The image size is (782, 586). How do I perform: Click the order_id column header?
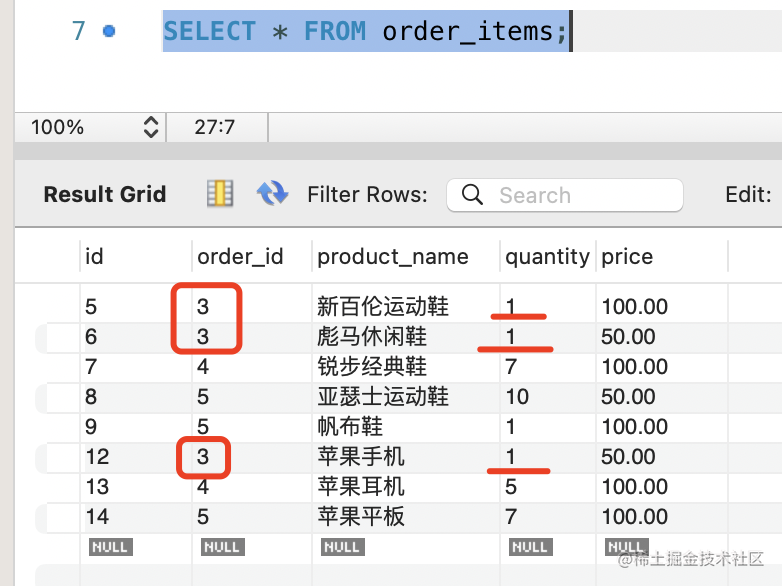[240, 257]
